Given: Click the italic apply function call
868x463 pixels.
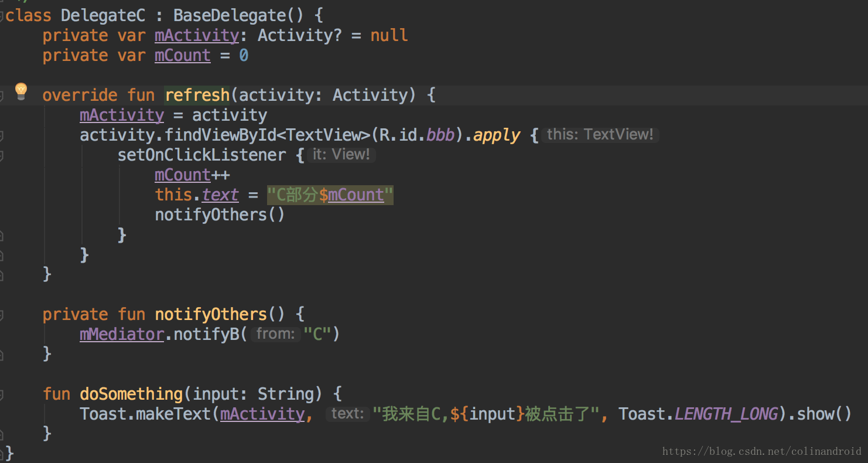Looking at the screenshot, I should coord(497,135).
